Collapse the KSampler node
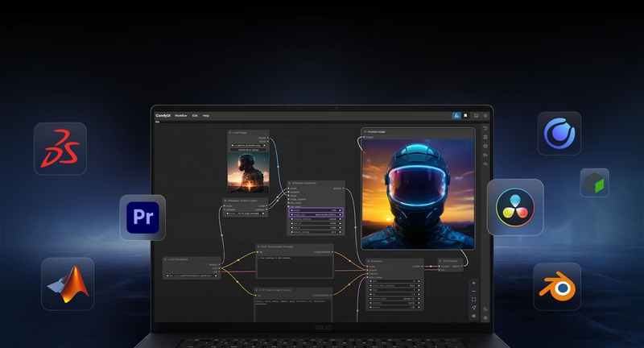 368,261
